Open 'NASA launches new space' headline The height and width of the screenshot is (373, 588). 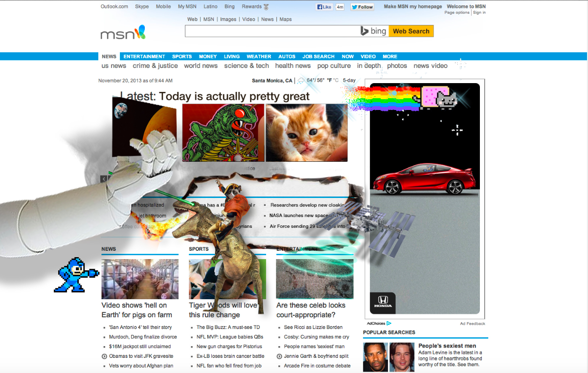[298, 216]
